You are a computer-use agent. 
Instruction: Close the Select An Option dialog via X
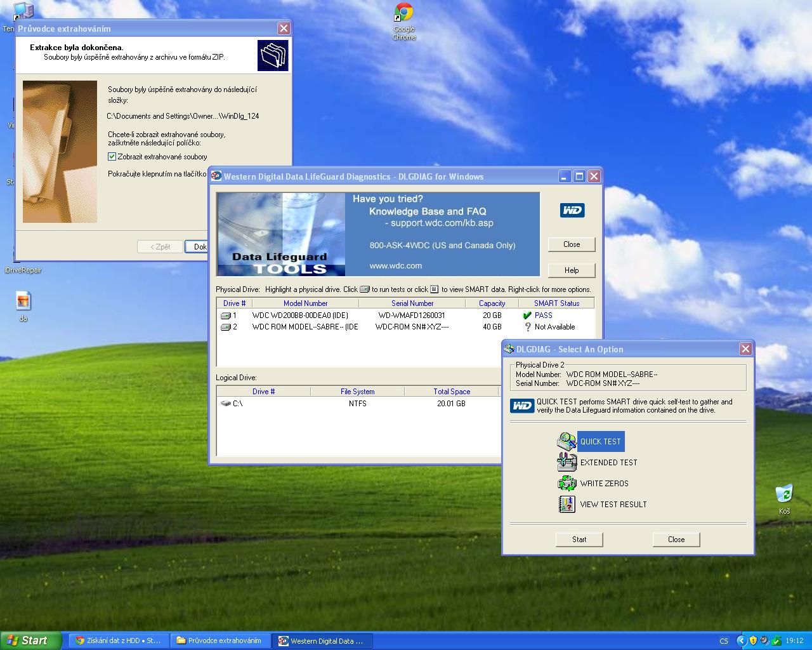point(746,349)
